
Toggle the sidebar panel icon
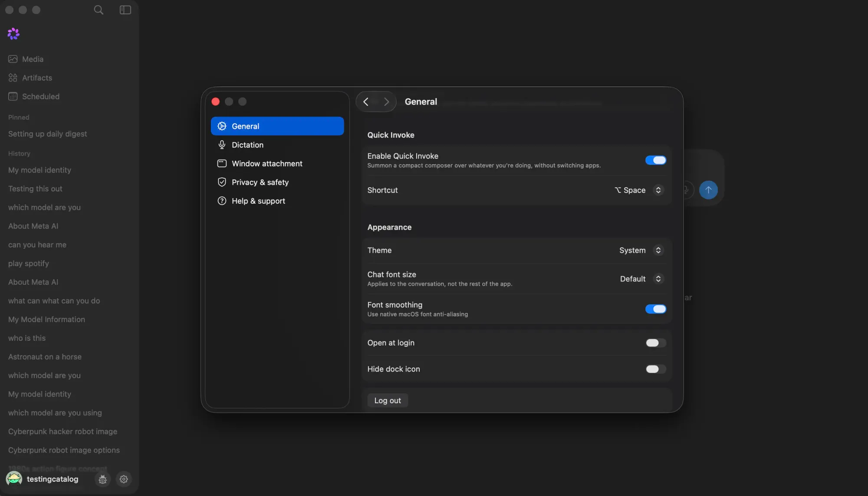point(125,10)
